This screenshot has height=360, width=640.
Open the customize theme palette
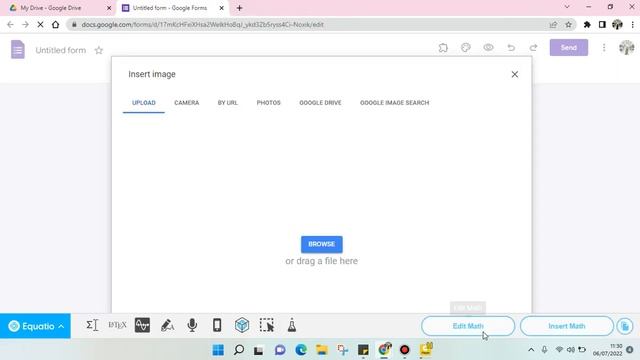(466, 48)
